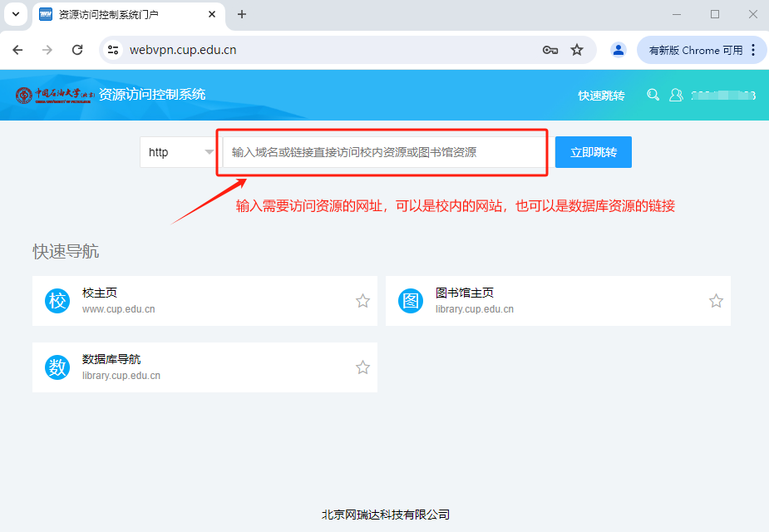Click the search magnifier icon in header
The image size is (769, 532).
coord(653,95)
